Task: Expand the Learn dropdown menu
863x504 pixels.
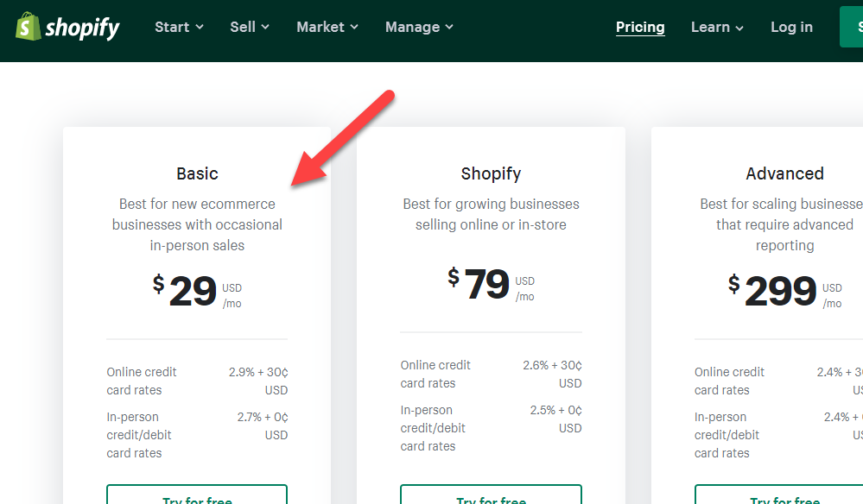Action: click(x=717, y=27)
